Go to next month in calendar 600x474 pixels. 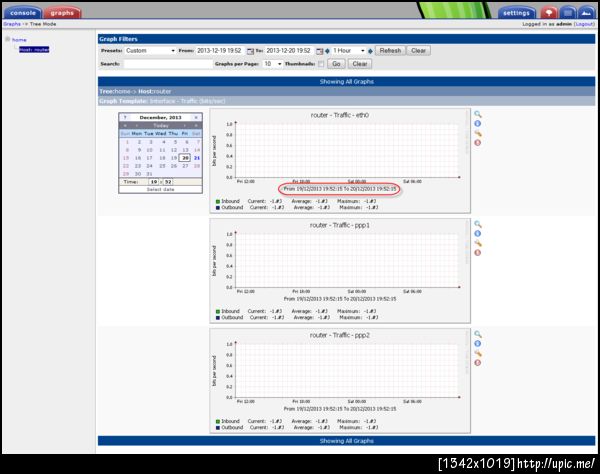[184, 125]
